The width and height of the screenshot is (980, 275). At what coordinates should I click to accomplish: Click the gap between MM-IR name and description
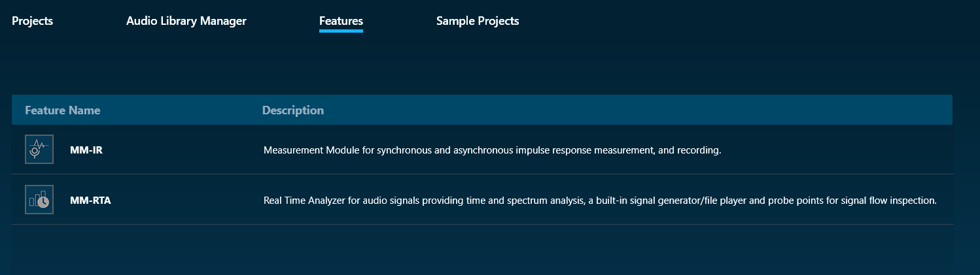[183, 150]
